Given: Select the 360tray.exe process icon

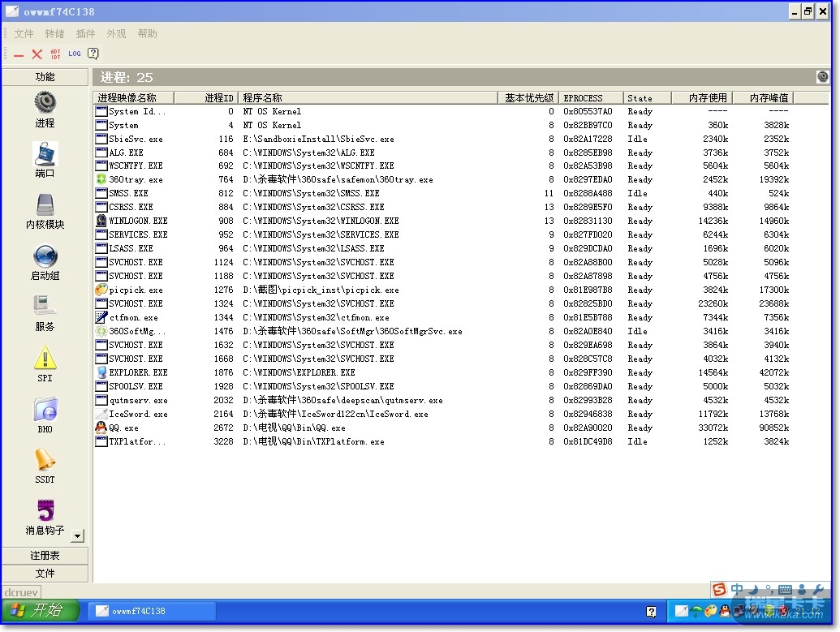Looking at the screenshot, I should point(101,179).
